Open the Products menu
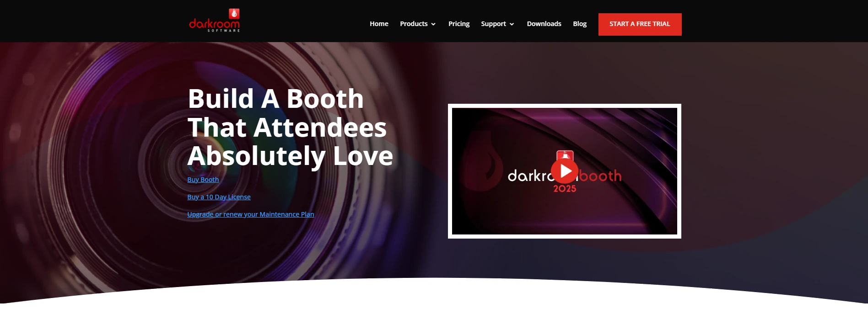The height and width of the screenshot is (314, 868). 414,24
